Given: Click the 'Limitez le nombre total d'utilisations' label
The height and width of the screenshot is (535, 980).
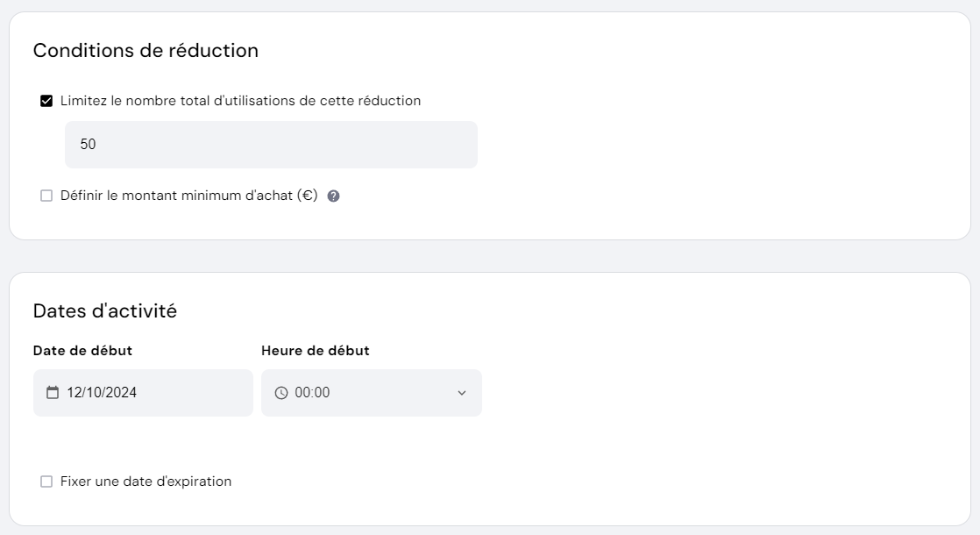Looking at the screenshot, I should (x=238, y=100).
